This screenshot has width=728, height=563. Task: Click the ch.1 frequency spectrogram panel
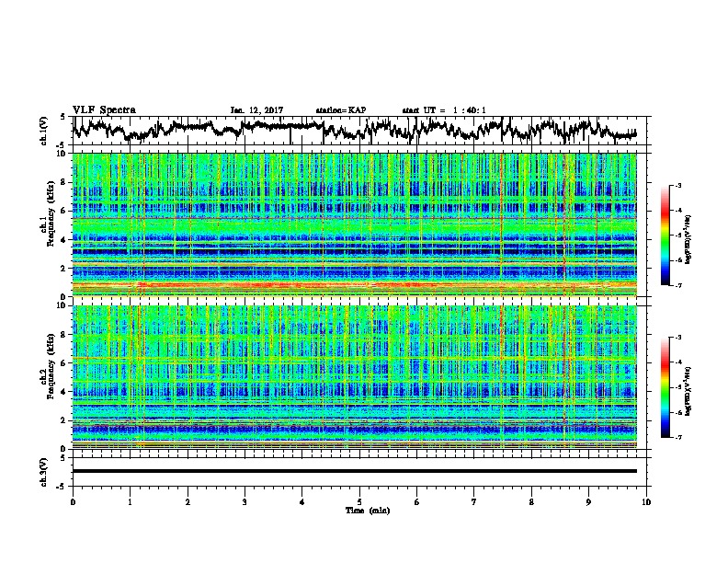(x=355, y=224)
